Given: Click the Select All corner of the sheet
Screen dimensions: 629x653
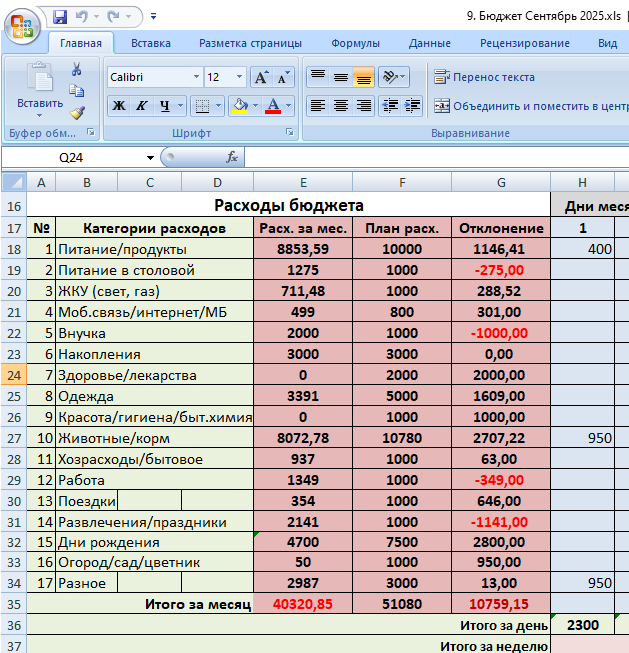Looking at the screenshot, I should (14, 182).
